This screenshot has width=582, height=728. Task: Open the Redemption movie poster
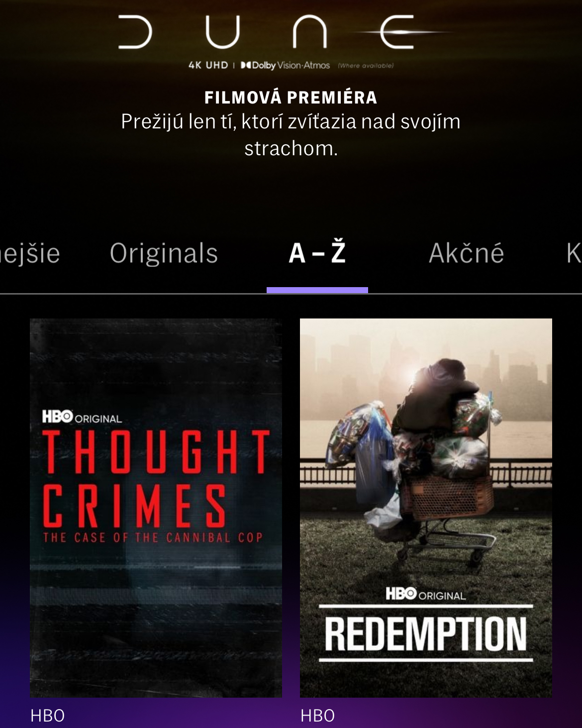click(x=426, y=508)
